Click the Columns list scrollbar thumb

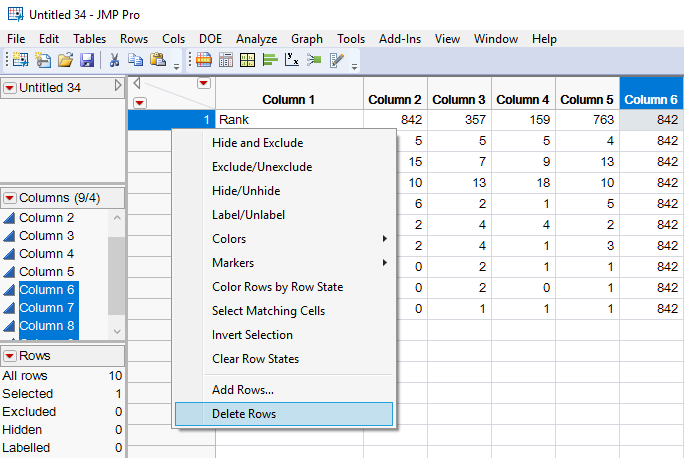pyautogui.click(x=116, y=276)
